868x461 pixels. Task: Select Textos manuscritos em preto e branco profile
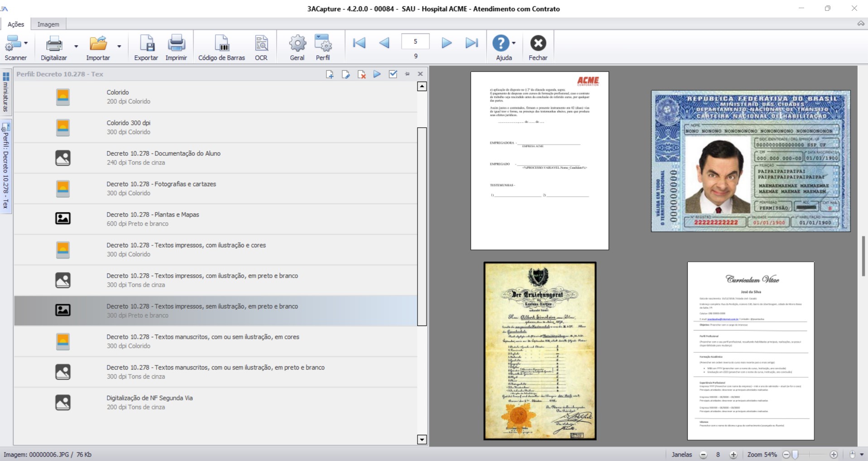coord(216,372)
